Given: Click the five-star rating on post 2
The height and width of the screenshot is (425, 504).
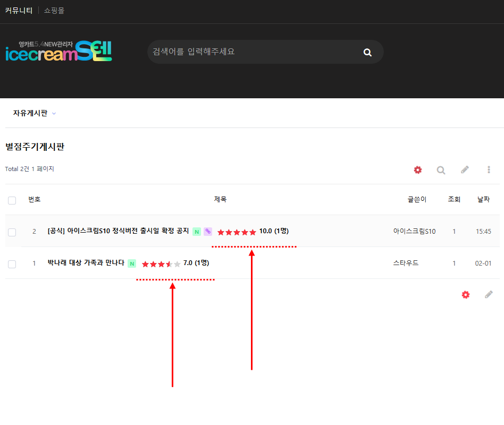Looking at the screenshot, I should click(237, 232).
